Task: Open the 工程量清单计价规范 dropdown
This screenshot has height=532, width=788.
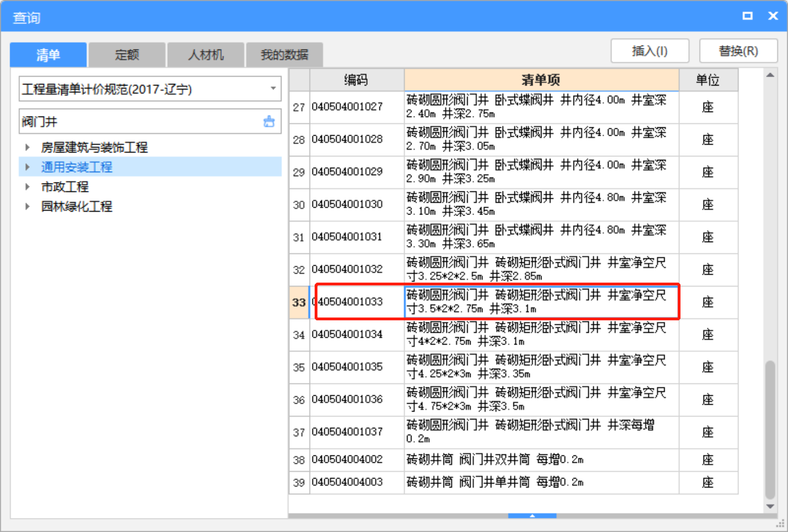Action: 273,88
